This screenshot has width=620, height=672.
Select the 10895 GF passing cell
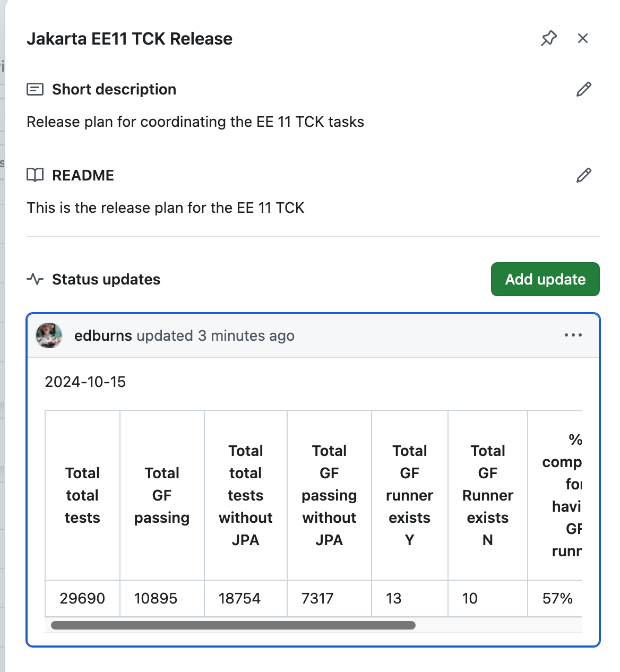pyautogui.click(x=156, y=598)
